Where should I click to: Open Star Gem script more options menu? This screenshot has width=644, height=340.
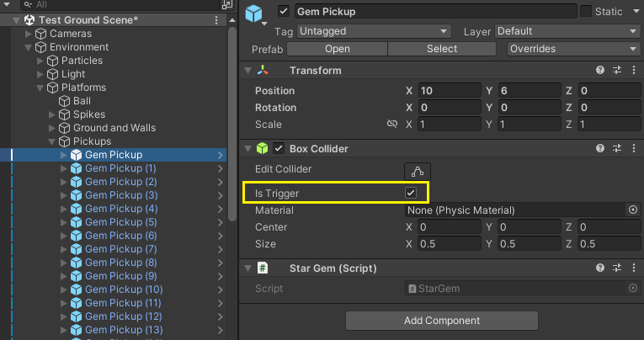pos(634,268)
